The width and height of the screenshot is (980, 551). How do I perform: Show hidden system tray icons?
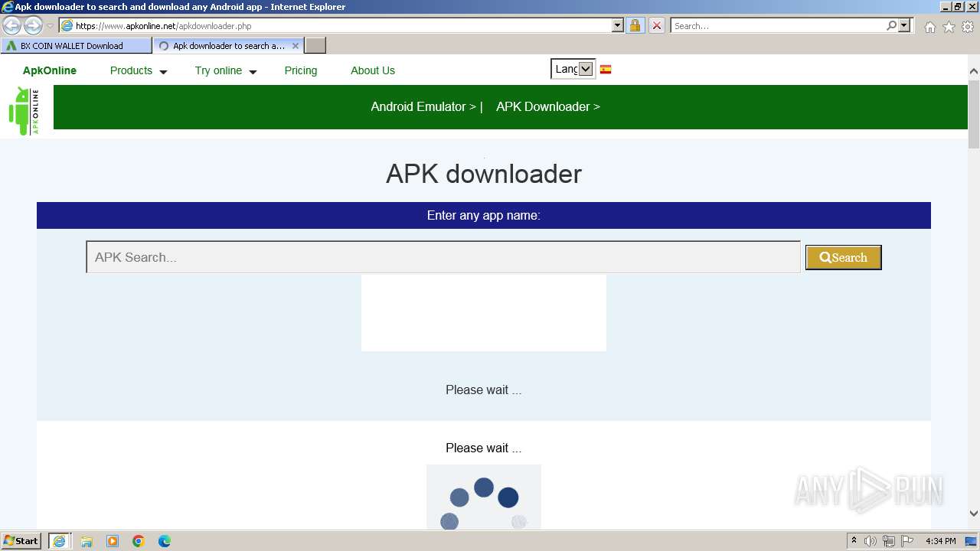854,541
